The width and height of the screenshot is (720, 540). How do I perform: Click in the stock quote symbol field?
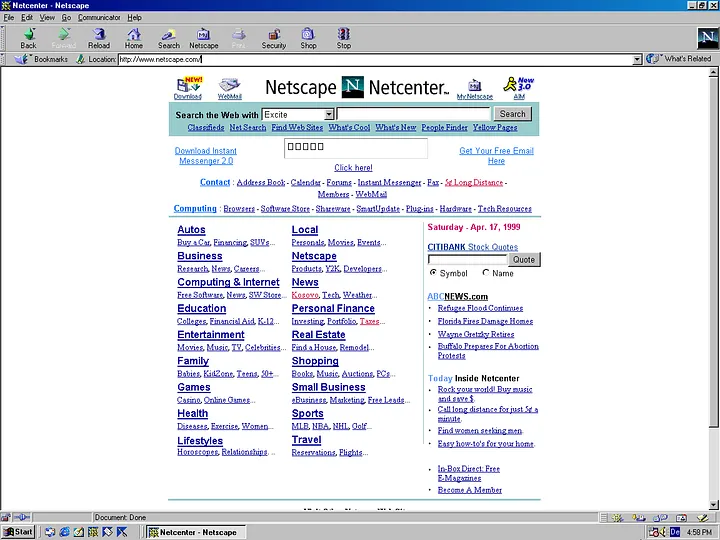tap(467, 259)
